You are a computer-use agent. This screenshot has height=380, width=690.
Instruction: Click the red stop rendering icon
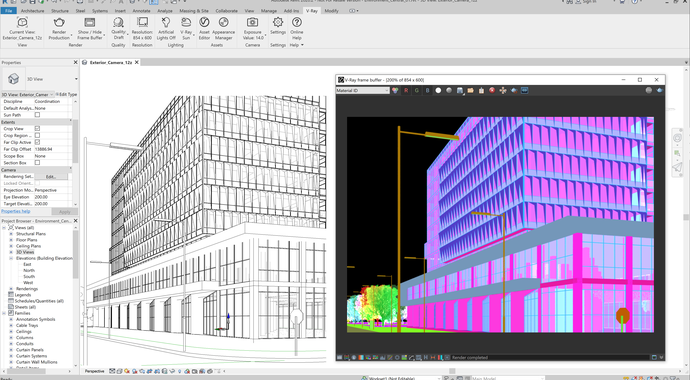(492, 90)
